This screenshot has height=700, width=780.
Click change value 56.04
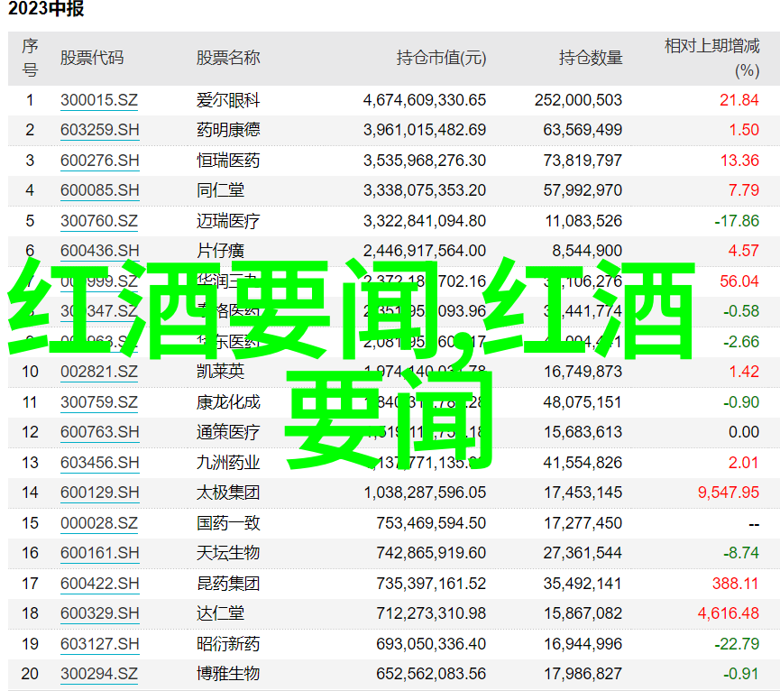[739, 281]
